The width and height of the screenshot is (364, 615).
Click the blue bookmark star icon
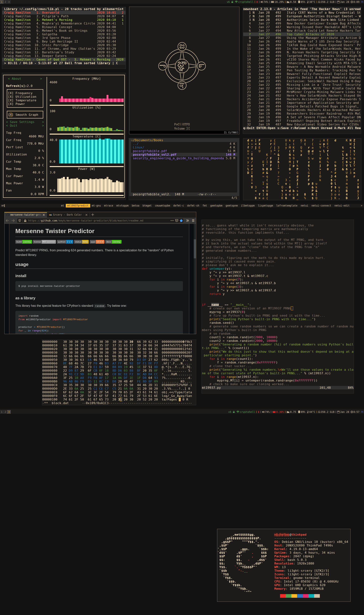(x=181, y=220)
